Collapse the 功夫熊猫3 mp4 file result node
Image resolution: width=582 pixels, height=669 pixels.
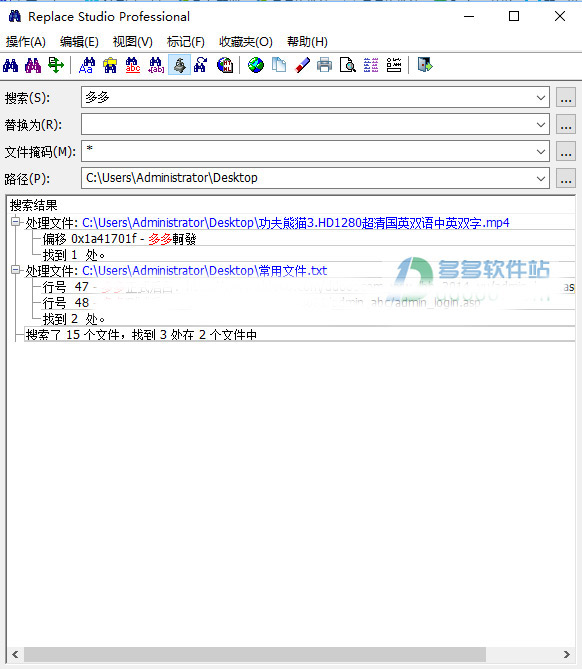(16, 221)
